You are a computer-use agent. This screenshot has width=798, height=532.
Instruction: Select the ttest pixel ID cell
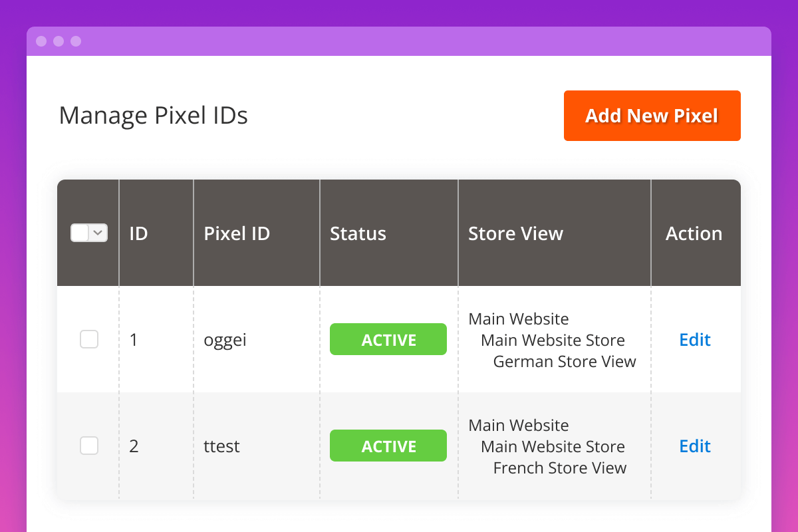coord(221,446)
